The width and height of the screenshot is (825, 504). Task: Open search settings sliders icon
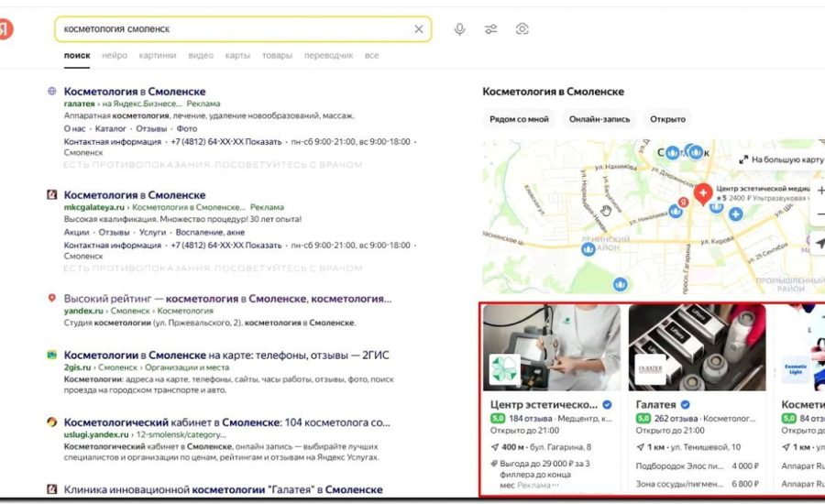click(491, 29)
